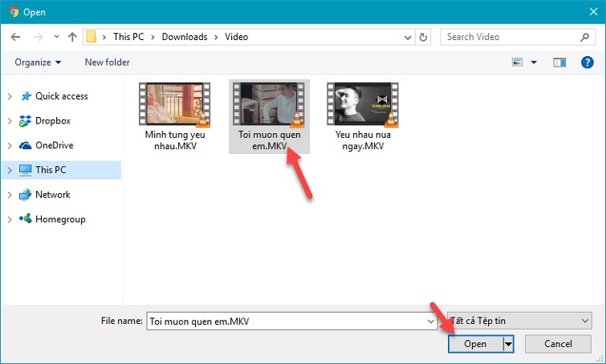This screenshot has width=606, height=364.
Task: Click the Up directory arrow
Action: point(72,37)
